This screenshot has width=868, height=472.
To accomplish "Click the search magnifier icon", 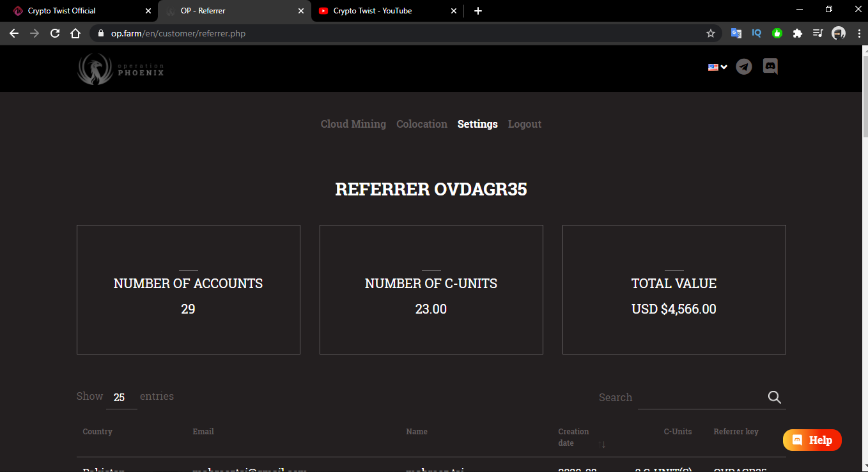I will point(775,397).
